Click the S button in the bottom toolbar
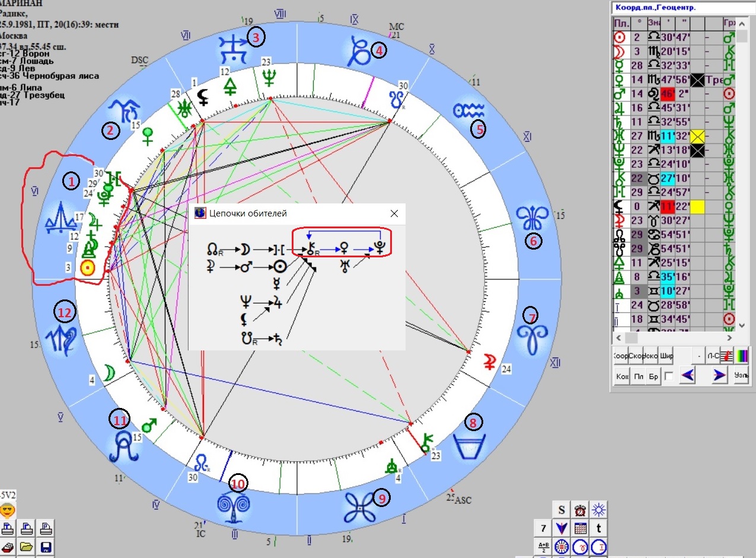This screenshot has height=558, width=756. point(562,509)
